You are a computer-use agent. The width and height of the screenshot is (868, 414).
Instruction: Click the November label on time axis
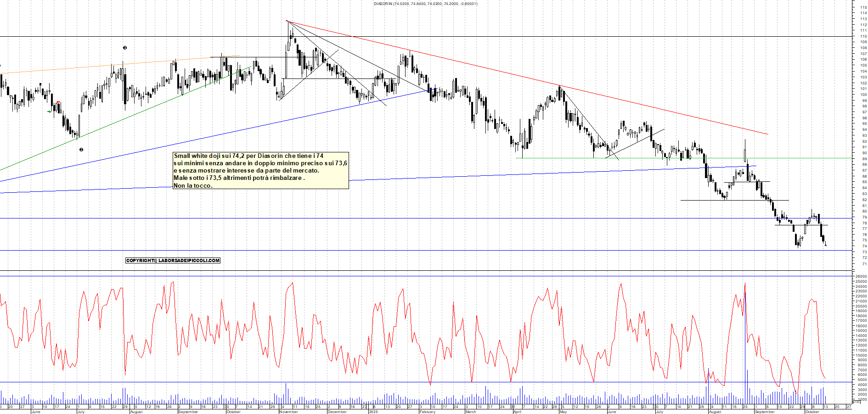click(288, 412)
